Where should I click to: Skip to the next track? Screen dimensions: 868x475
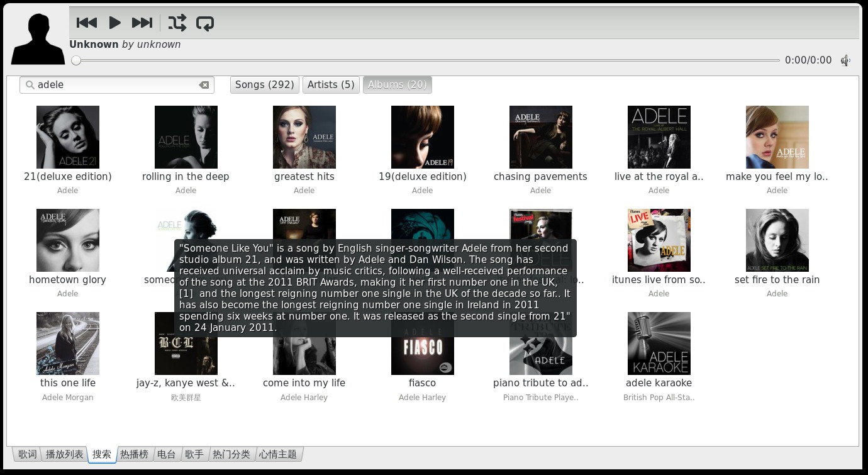coord(142,23)
